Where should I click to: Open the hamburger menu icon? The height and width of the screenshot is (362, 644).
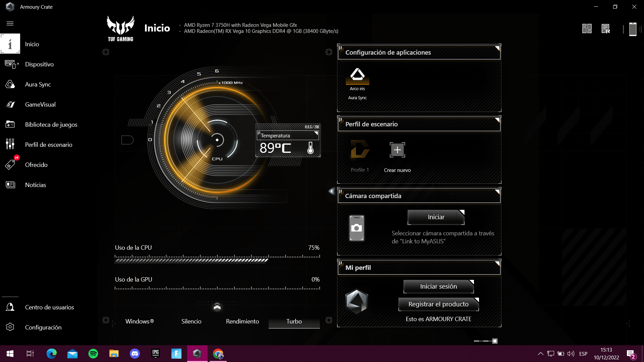tap(10, 23)
